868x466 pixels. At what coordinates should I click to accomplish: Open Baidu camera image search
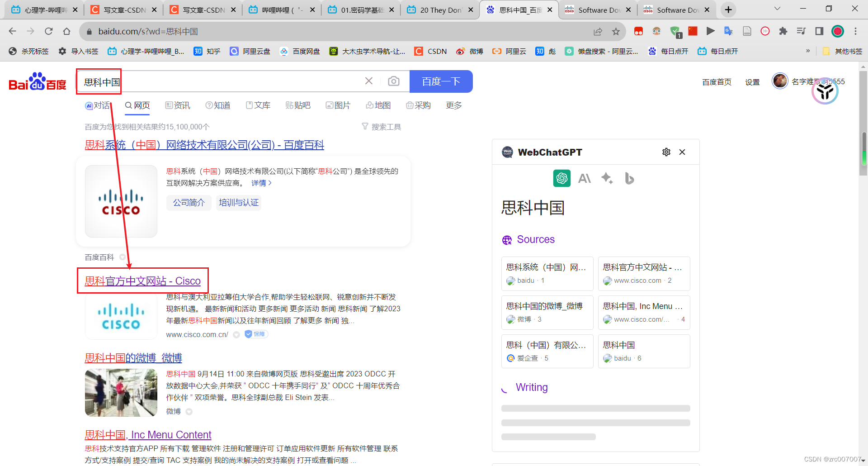(x=394, y=81)
